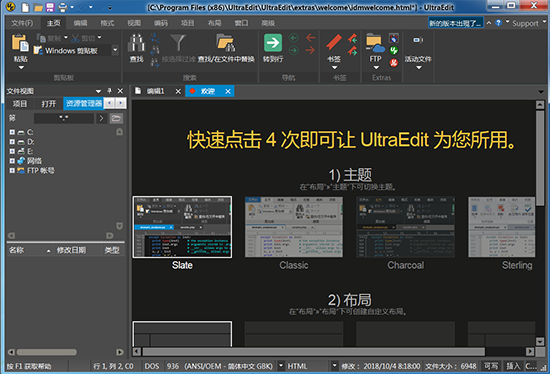Viewport: 550px width, 374px height.
Task: Open the 书签 dropdown arrow
Action: pyautogui.click(x=334, y=68)
